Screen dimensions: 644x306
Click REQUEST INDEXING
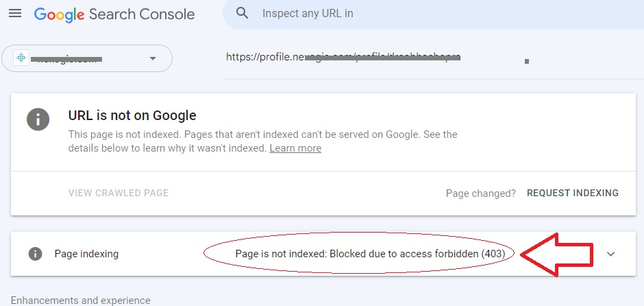click(x=573, y=193)
